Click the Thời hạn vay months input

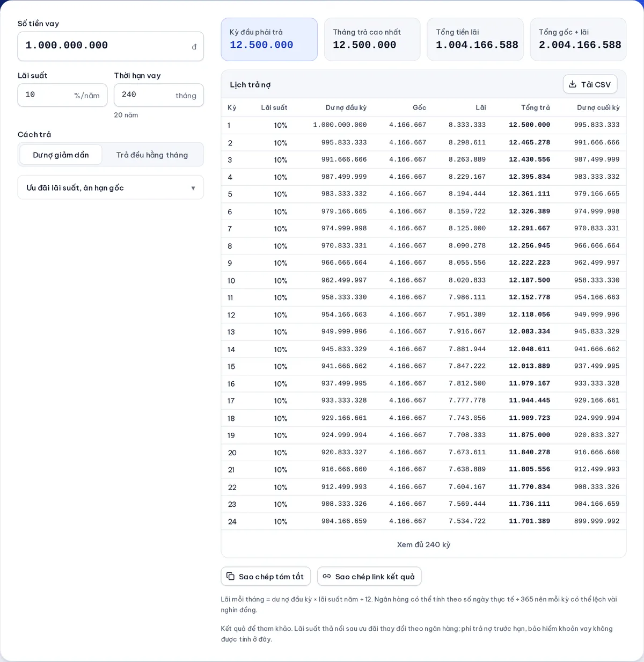(x=158, y=95)
